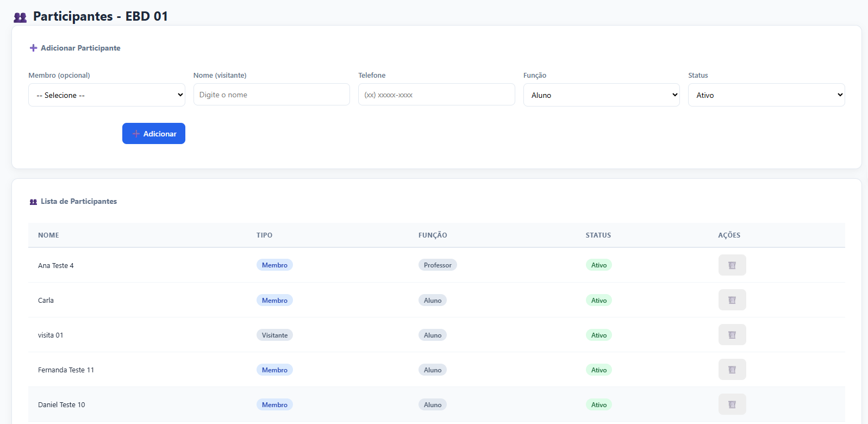Click the blue Adicionar button
Screen dimensions: 868x424
154,134
